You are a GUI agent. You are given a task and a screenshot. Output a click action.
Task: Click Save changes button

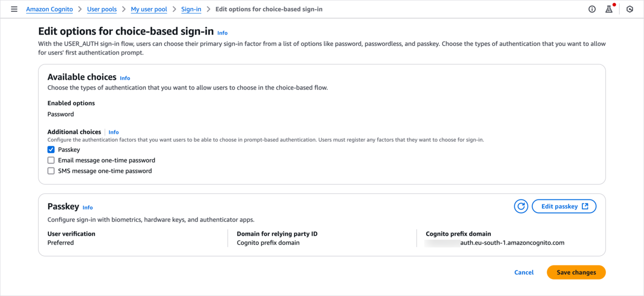point(576,272)
